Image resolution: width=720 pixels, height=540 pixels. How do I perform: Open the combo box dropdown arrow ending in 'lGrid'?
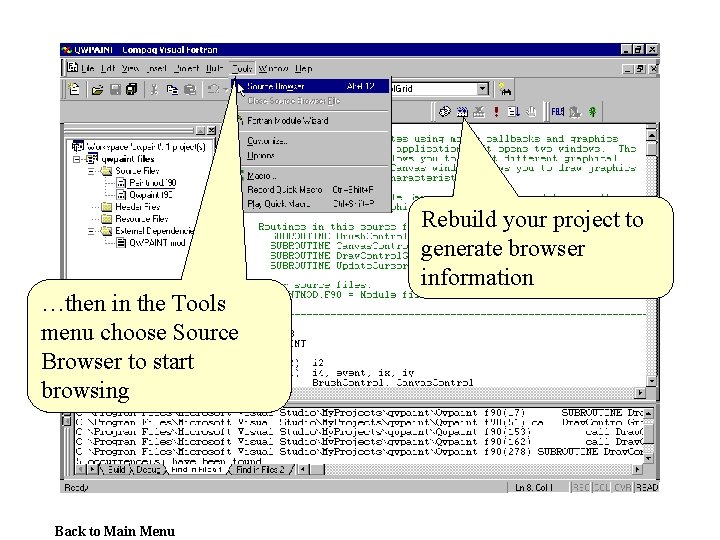point(483,89)
